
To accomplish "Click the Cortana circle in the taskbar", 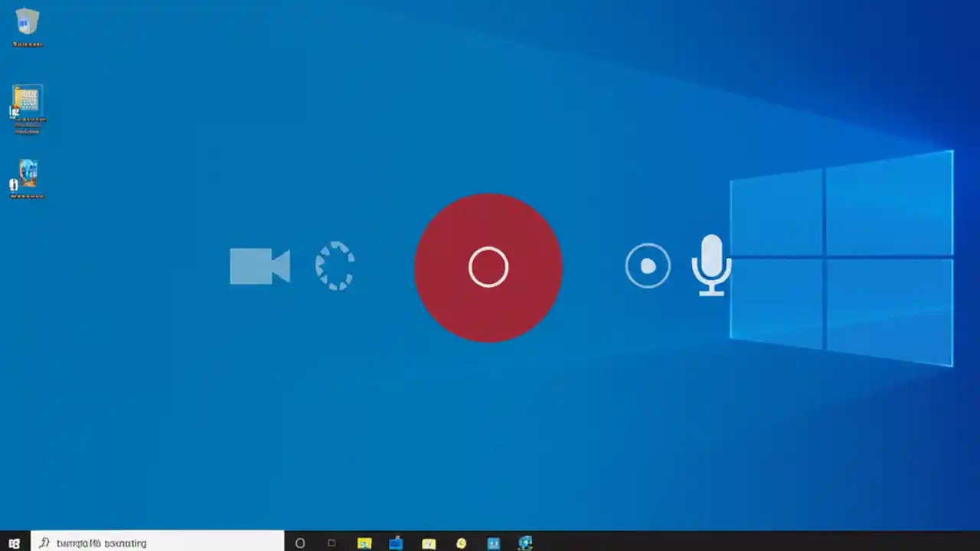I will click(x=299, y=543).
